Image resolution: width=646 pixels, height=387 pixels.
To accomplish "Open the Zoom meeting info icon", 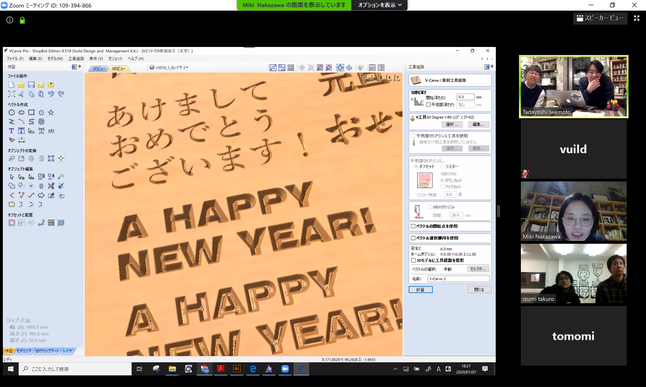I will point(10,20).
